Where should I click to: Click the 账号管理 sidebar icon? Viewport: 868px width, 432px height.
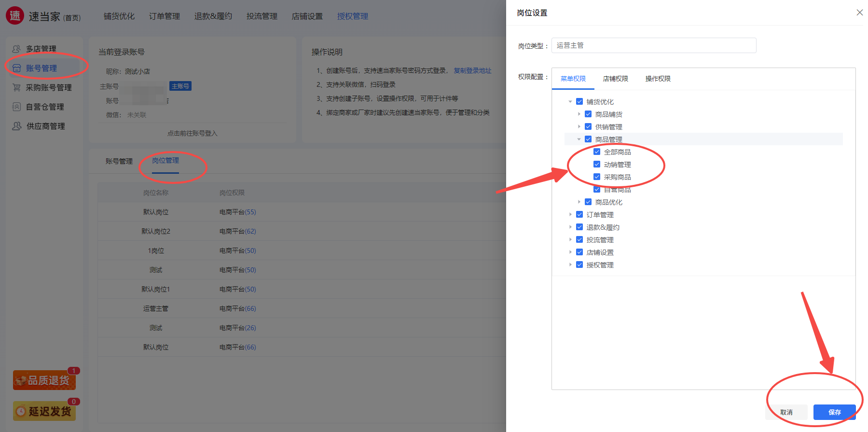point(16,68)
